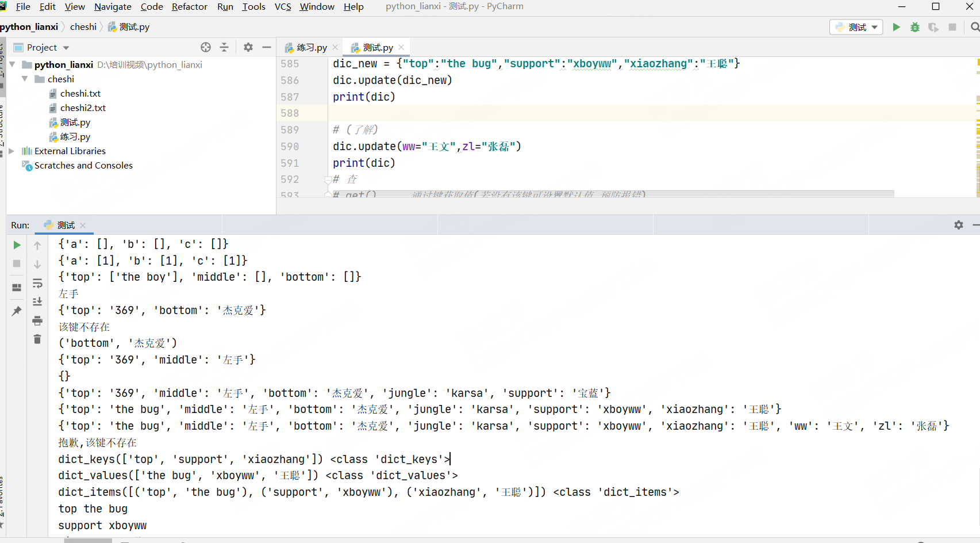The image size is (980, 543).
Task: Open Project panel settings gear
Action: point(248,47)
